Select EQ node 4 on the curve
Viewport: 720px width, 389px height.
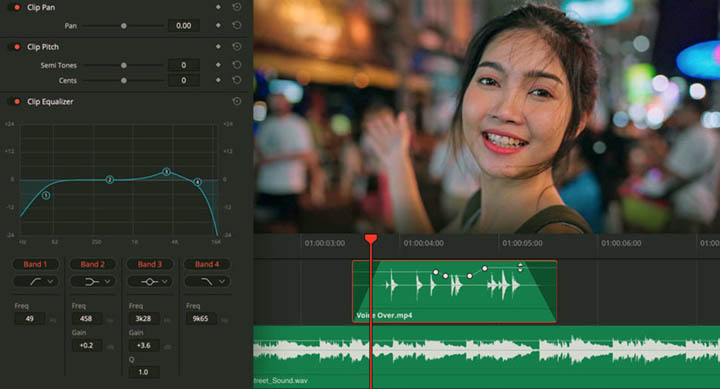click(197, 182)
